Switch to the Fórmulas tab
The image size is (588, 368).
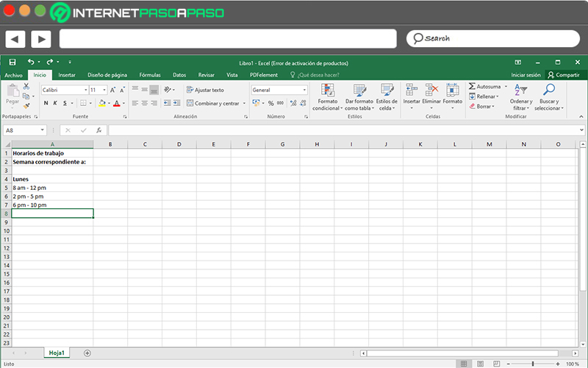point(150,75)
